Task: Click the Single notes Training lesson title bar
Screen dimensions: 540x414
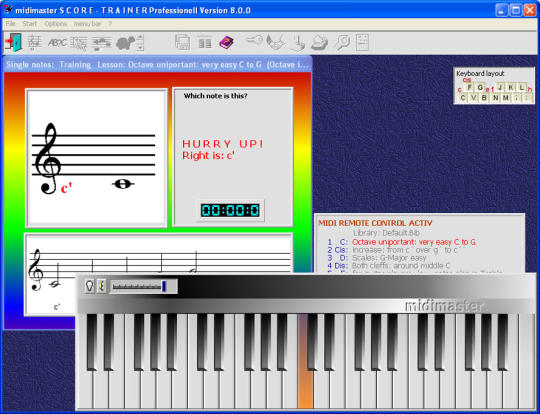Action: 158,65
